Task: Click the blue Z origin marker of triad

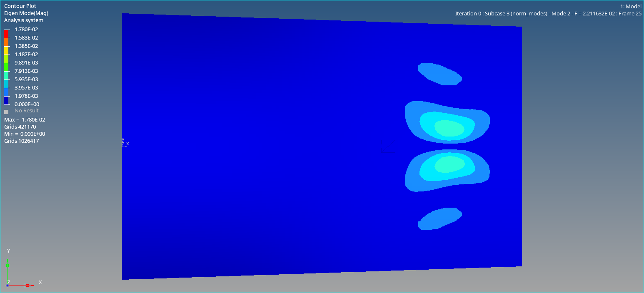Action: [x=7, y=286]
